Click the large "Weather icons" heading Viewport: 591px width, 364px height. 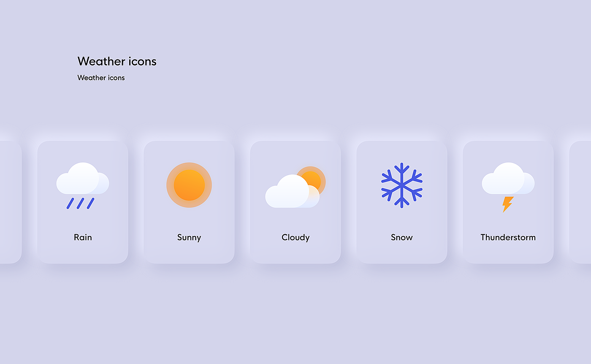point(117,61)
